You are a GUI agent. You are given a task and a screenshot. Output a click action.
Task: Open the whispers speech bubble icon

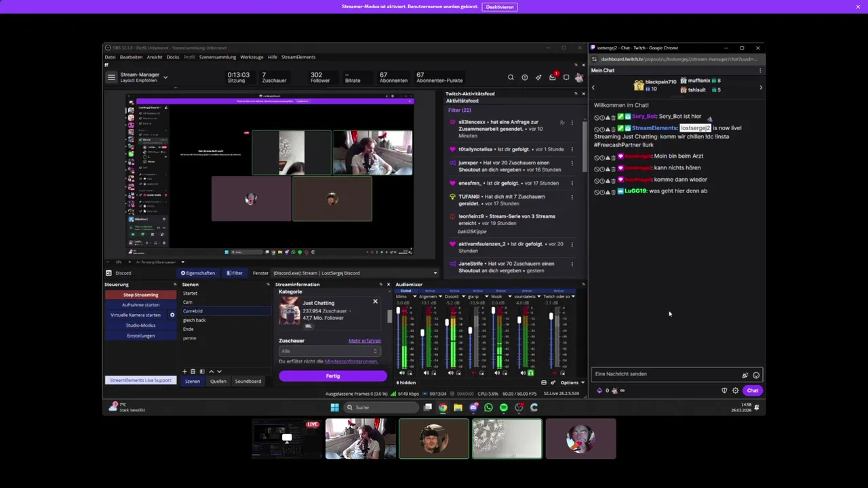coord(566,77)
